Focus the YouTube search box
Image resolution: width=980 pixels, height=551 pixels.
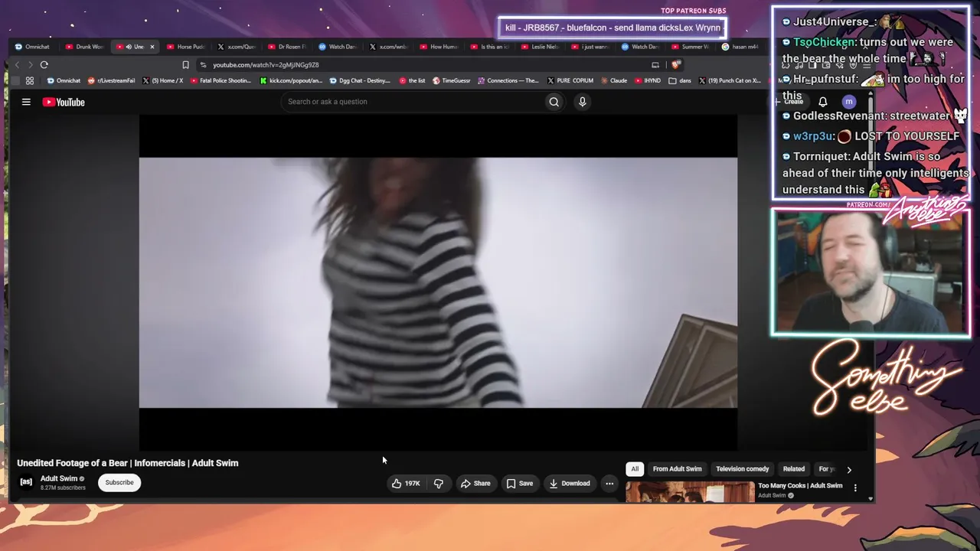[411, 102]
